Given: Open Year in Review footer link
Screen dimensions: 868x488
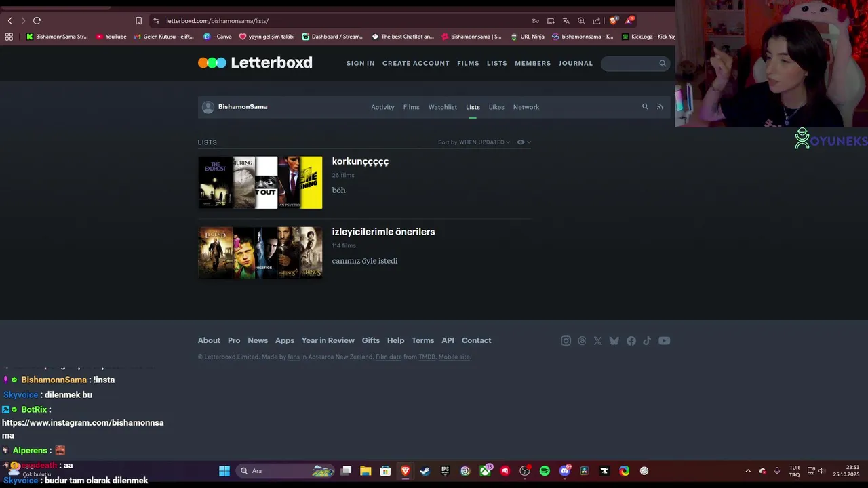Looking at the screenshot, I should (x=328, y=340).
